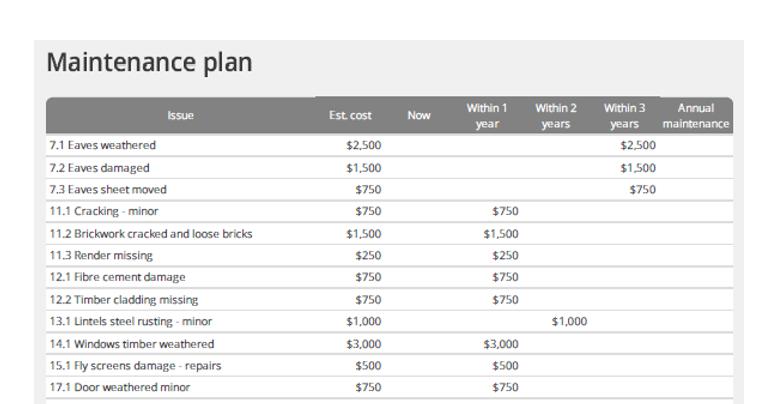Select the 7.1 Eaves weathered row

tap(102, 145)
